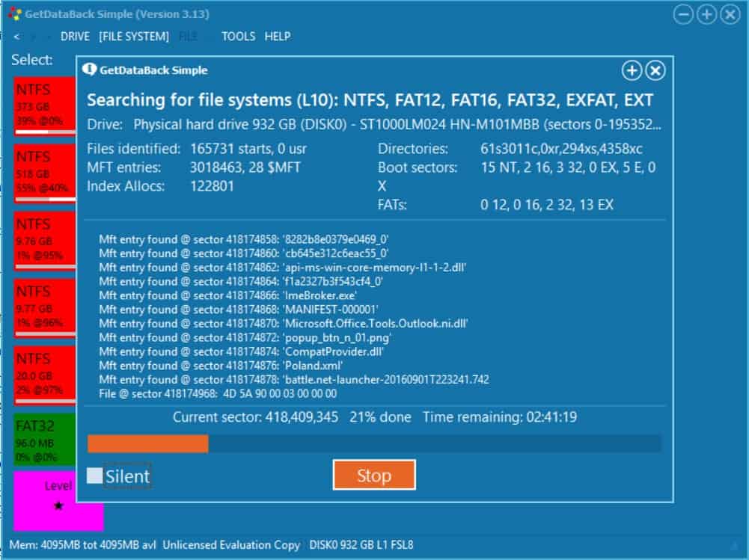The width and height of the screenshot is (749, 560).
Task: Click the dialog's info bubble icon
Action: [89, 70]
